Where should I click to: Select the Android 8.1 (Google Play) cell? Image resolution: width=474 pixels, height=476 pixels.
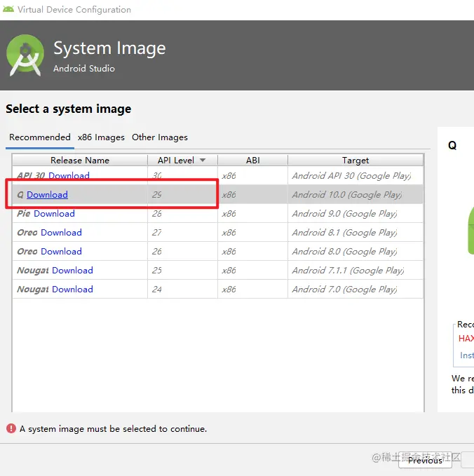[355, 233]
